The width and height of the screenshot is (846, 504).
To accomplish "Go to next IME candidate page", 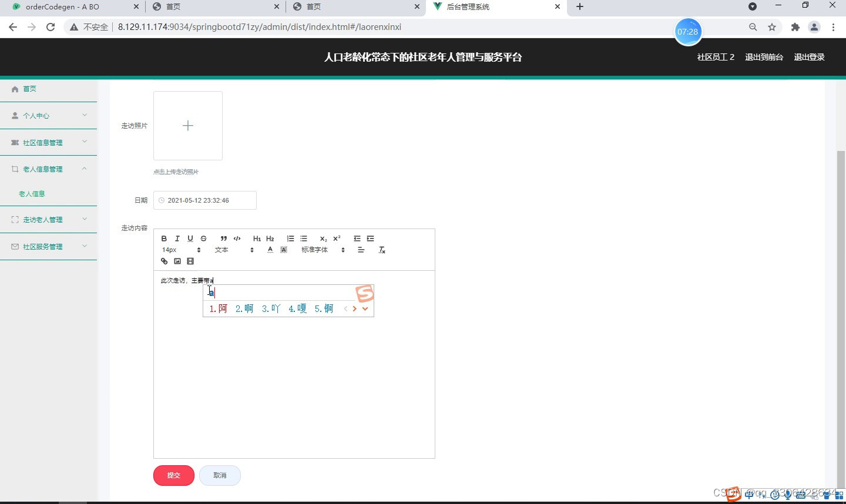I will pyautogui.click(x=354, y=309).
